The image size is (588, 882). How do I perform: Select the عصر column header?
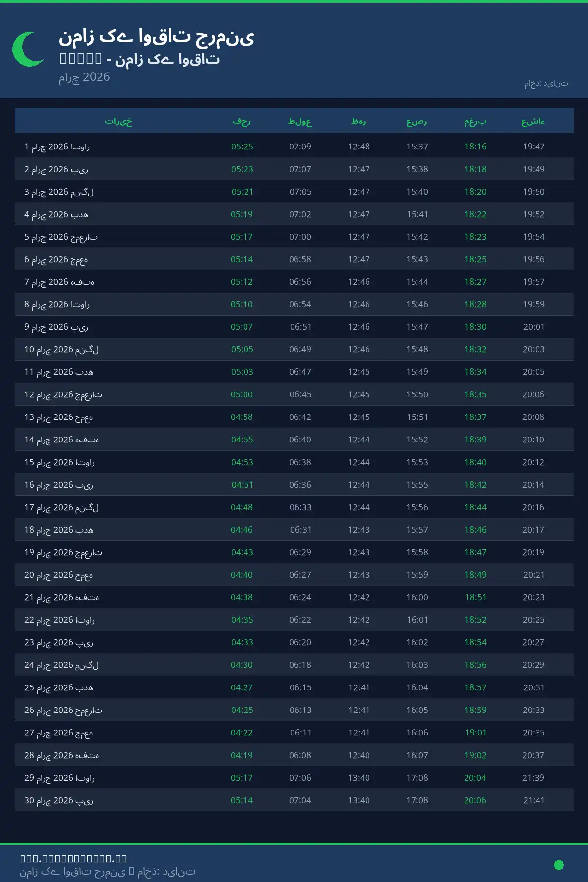pyautogui.click(x=417, y=121)
